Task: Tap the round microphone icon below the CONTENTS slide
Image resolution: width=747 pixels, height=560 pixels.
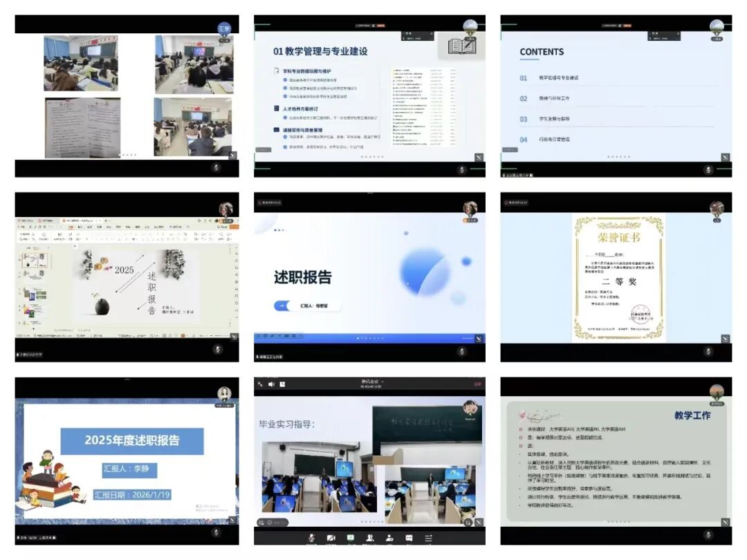Action: pyautogui.click(x=708, y=169)
